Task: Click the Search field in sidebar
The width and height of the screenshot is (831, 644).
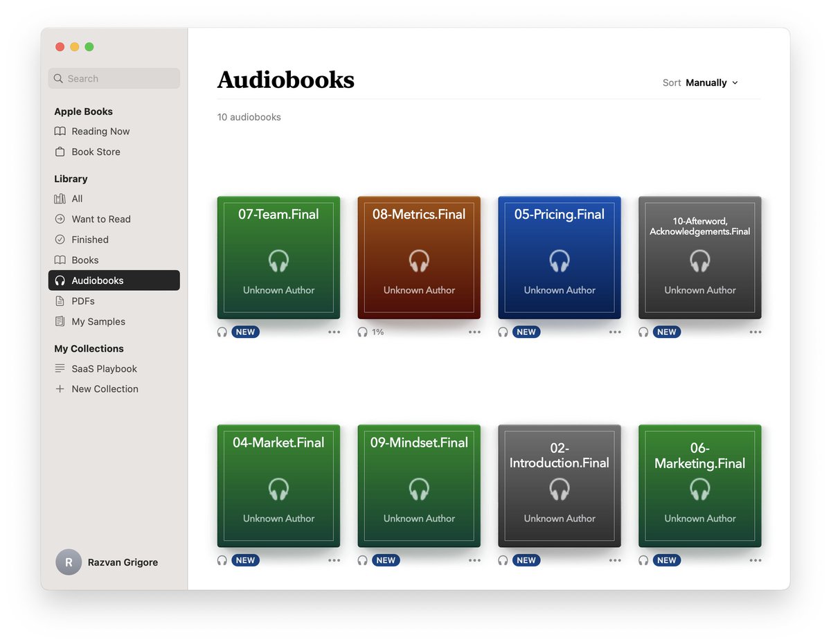Action: (114, 78)
